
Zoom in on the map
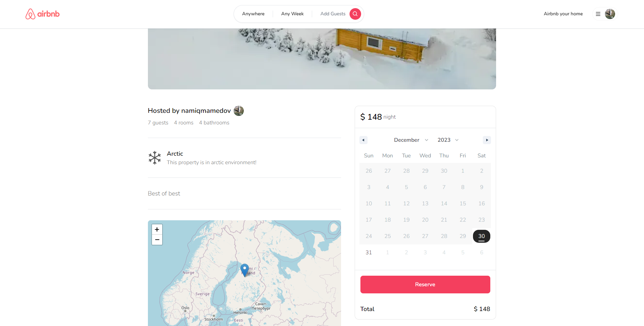tap(157, 229)
